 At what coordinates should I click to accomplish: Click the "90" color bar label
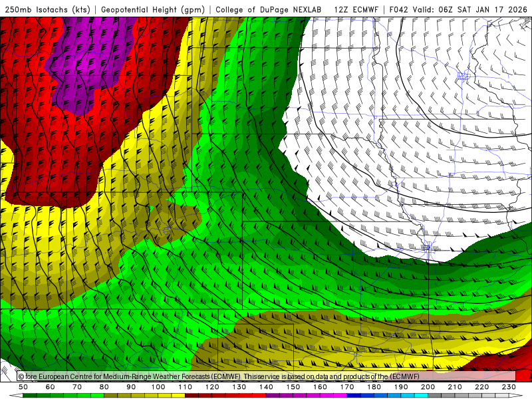tap(131, 387)
